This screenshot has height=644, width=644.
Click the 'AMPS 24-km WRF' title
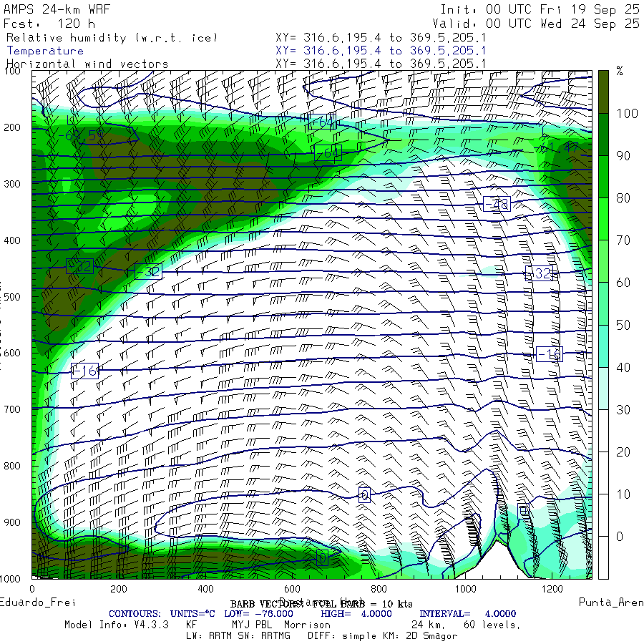pos(57,9)
